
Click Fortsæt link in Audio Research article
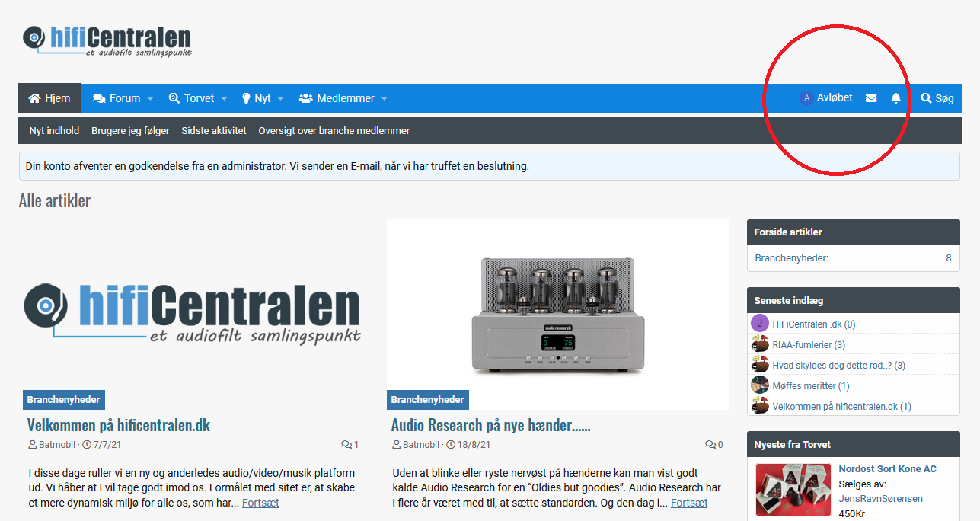tap(689, 503)
